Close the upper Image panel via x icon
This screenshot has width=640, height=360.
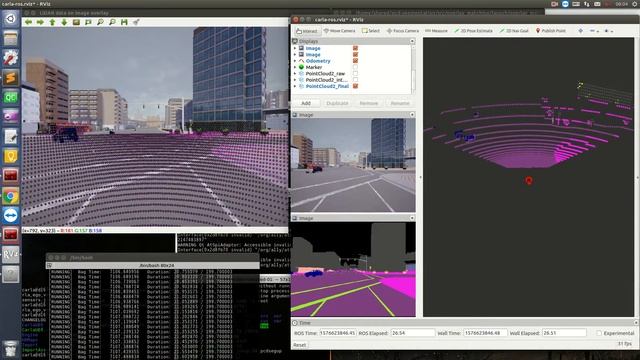[x=412, y=115]
